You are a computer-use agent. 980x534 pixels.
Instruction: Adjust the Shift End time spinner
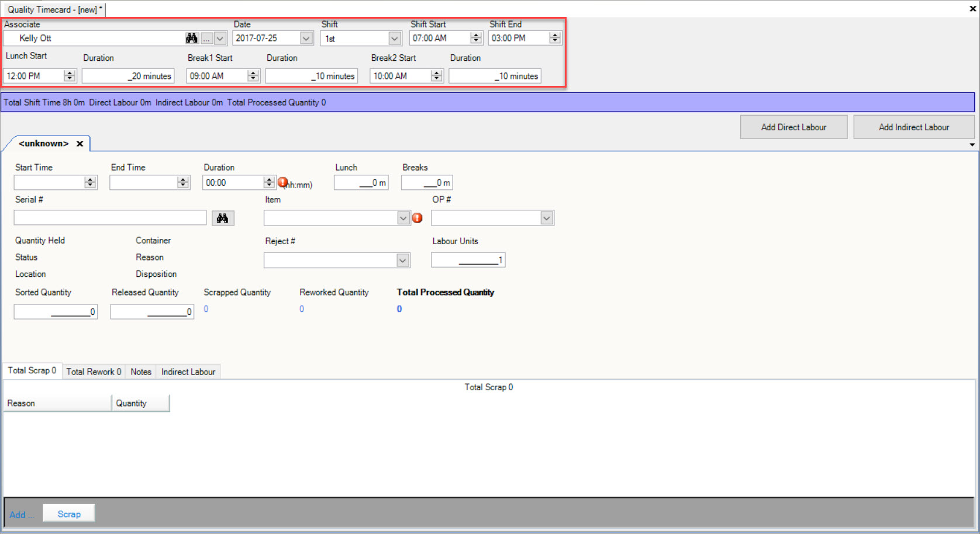555,38
